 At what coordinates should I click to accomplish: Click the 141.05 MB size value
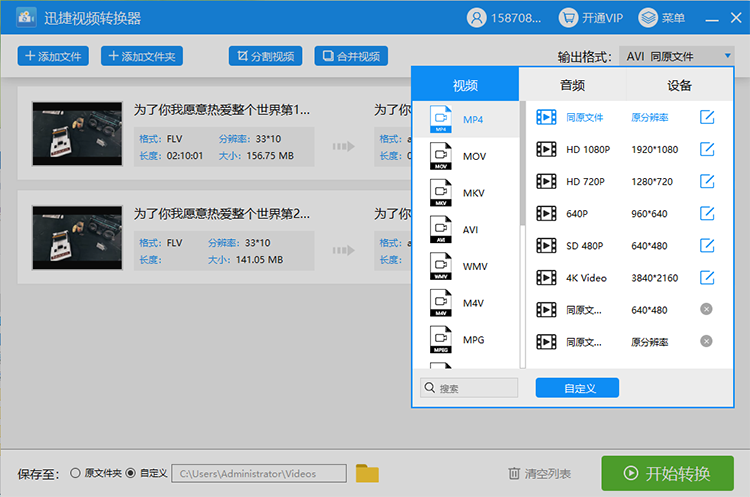(x=259, y=260)
